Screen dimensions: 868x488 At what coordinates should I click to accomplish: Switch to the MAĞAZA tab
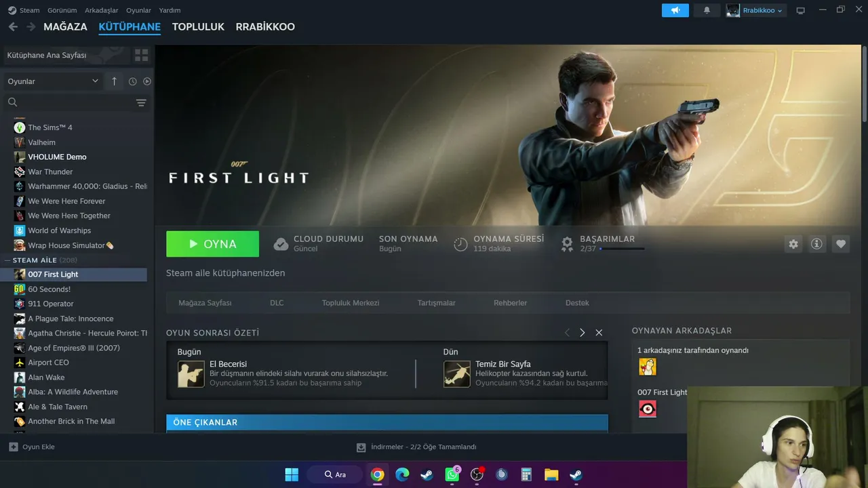[x=65, y=26]
